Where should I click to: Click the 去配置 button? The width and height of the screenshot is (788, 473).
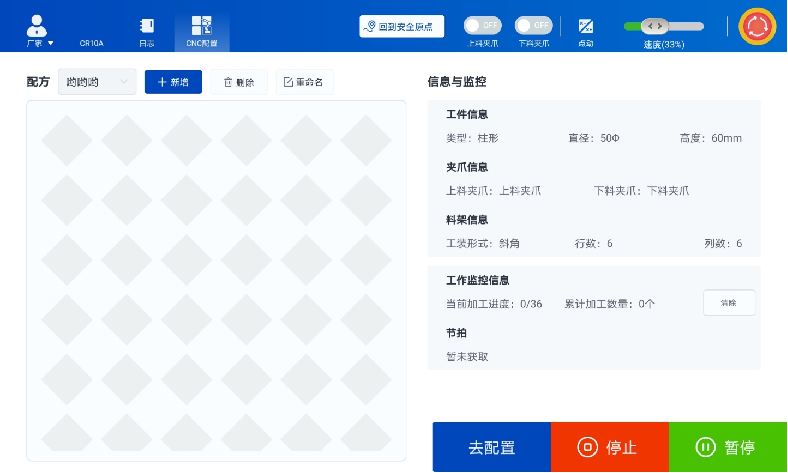491,447
